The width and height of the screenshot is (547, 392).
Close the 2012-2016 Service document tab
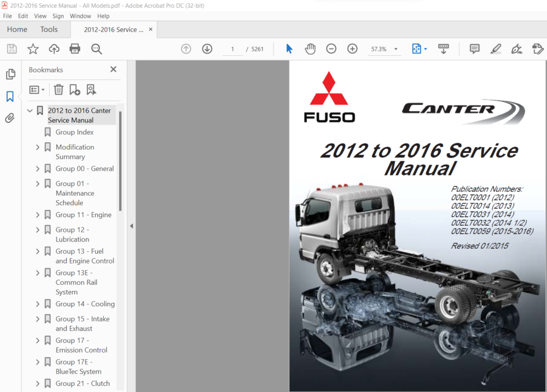coord(151,30)
